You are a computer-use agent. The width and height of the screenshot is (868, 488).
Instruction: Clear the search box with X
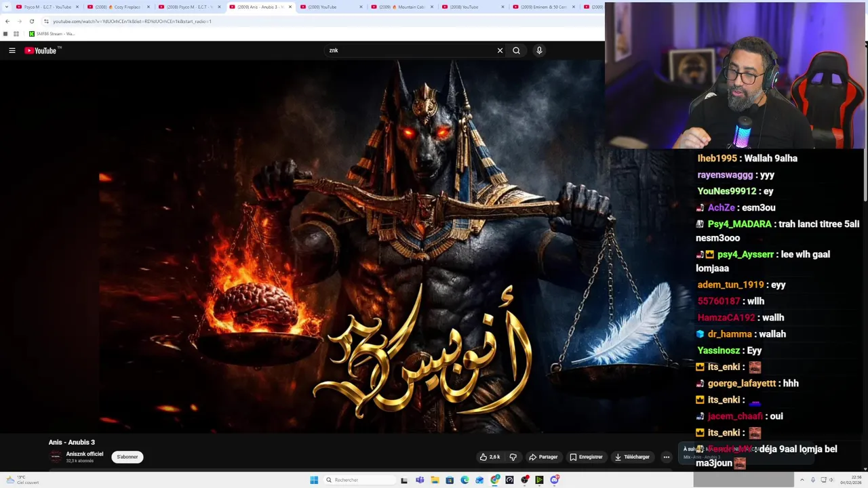[x=500, y=50]
